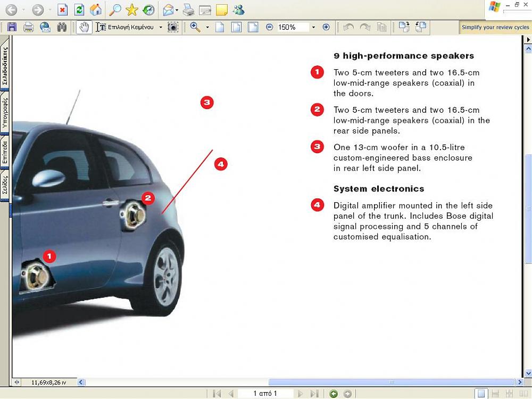Image resolution: width=532 pixels, height=399 pixels.
Task: Refresh the page with green arrows icon
Action: (x=79, y=10)
